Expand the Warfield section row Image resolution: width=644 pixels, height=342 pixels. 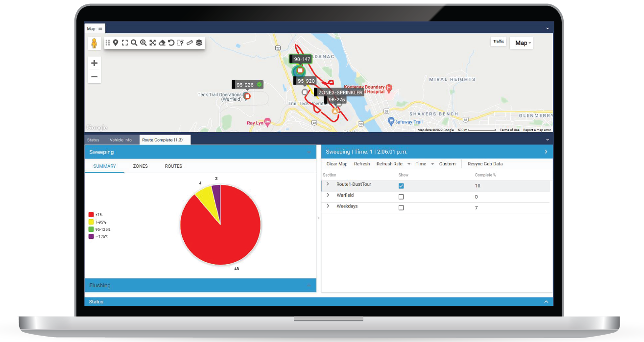pos(328,195)
